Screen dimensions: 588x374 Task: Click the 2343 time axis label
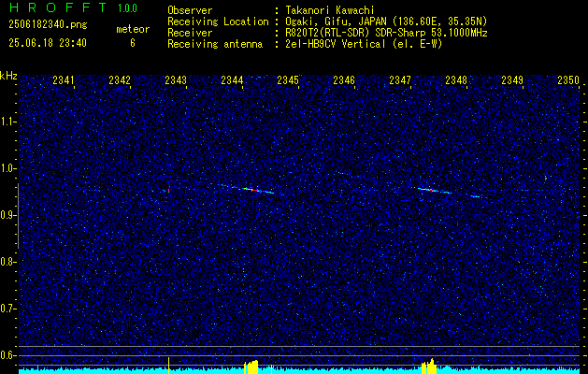[x=176, y=80]
